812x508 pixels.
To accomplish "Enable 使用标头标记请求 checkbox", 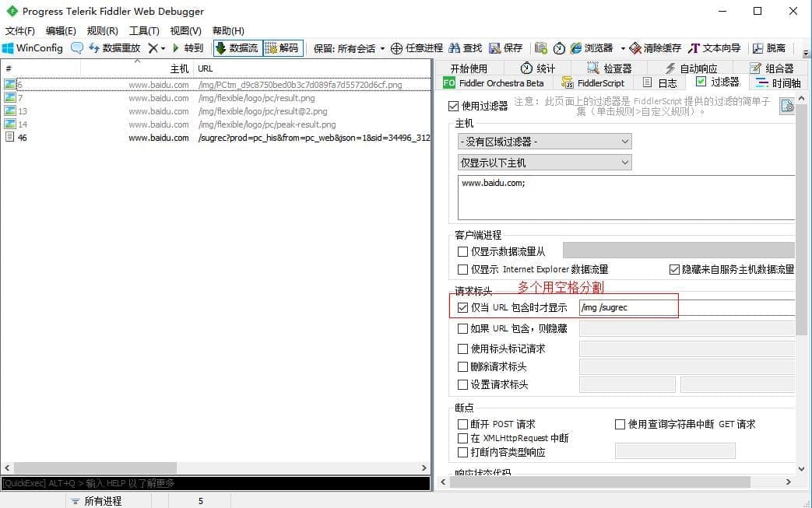I will 463,349.
